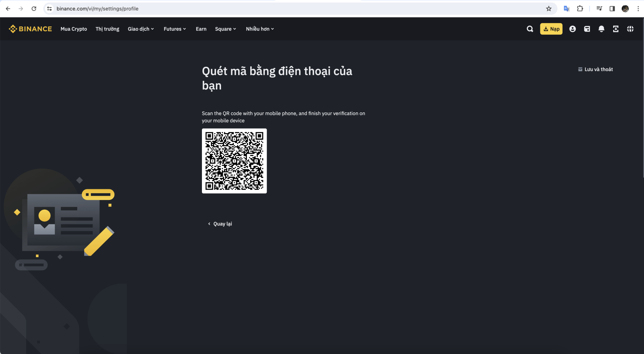Toggle the browser side panel
644x354 pixels.
pyautogui.click(x=612, y=9)
